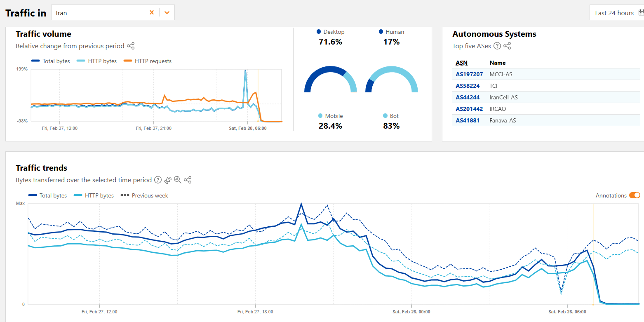Viewport: 644px width, 322px height.
Task: Clear the Iran location selection
Action: click(x=152, y=13)
